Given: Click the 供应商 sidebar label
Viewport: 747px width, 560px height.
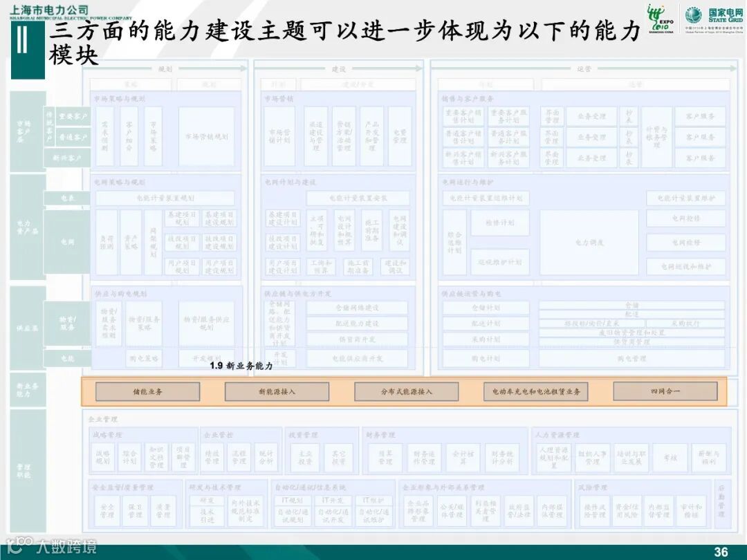Looking at the screenshot, I should click(x=28, y=328).
